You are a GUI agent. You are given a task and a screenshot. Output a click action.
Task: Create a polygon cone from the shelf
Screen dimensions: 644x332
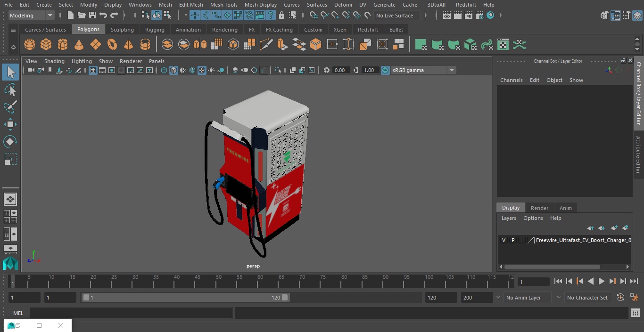pyautogui.click(x=79, y=45)
